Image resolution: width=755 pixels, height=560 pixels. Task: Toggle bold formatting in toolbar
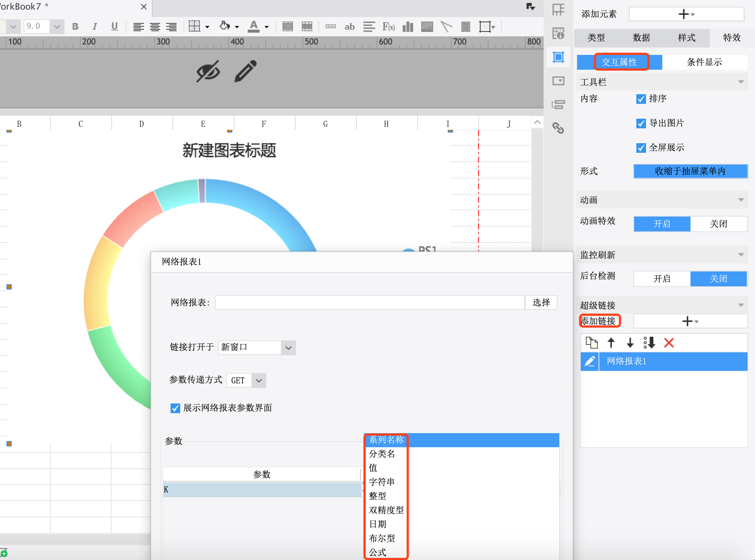tap(75, 26)
